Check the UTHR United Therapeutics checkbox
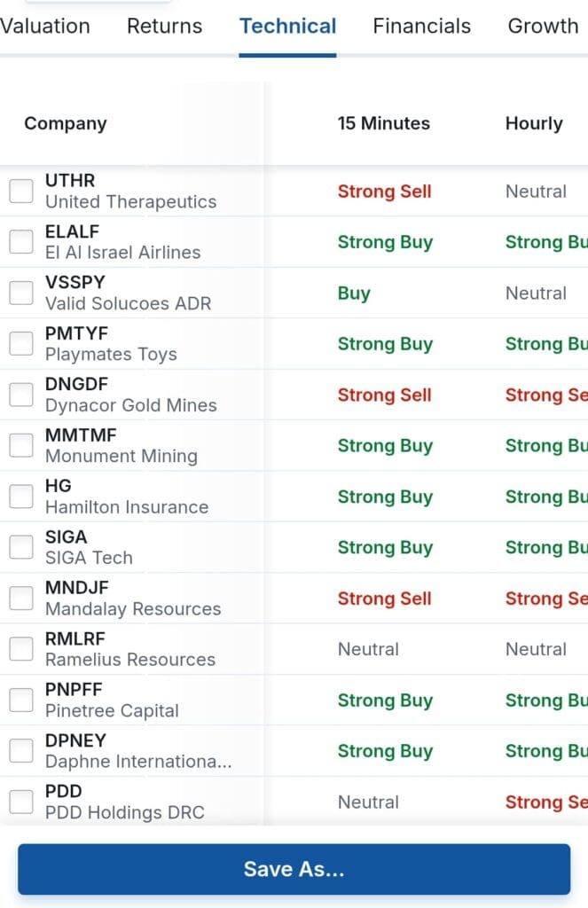Viewport: 588px width, 908px height. (x=21, y=192)
